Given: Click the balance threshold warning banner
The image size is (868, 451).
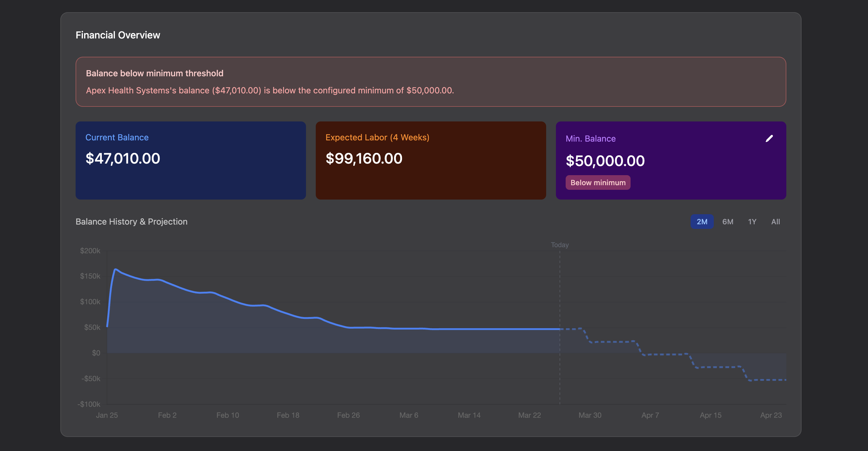Looking at the screenshot, I should click(x=431, y=82).
